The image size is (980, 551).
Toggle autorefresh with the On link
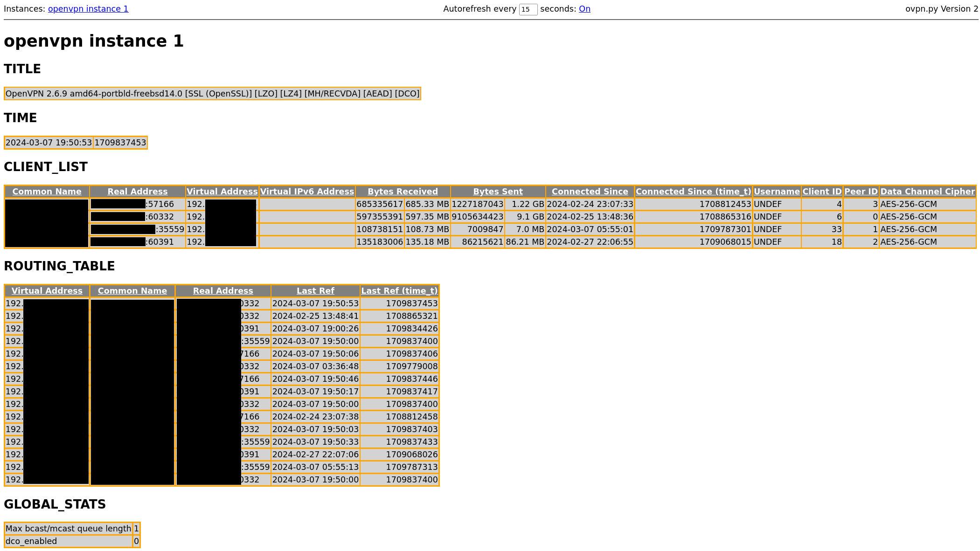tap(584, 9)
